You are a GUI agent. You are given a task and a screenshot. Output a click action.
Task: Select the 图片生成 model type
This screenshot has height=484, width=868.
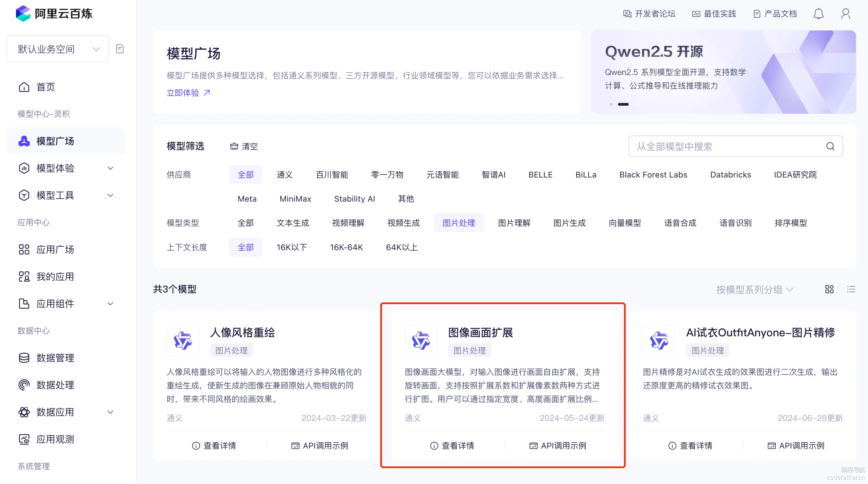tap(570, 223)
